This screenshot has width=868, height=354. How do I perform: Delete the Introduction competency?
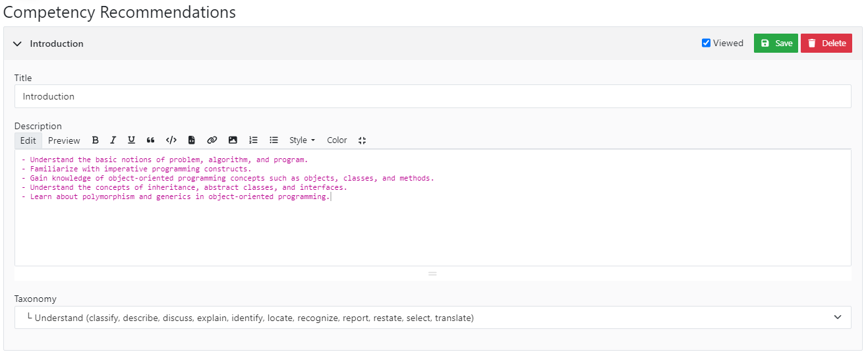click(826, 44)
